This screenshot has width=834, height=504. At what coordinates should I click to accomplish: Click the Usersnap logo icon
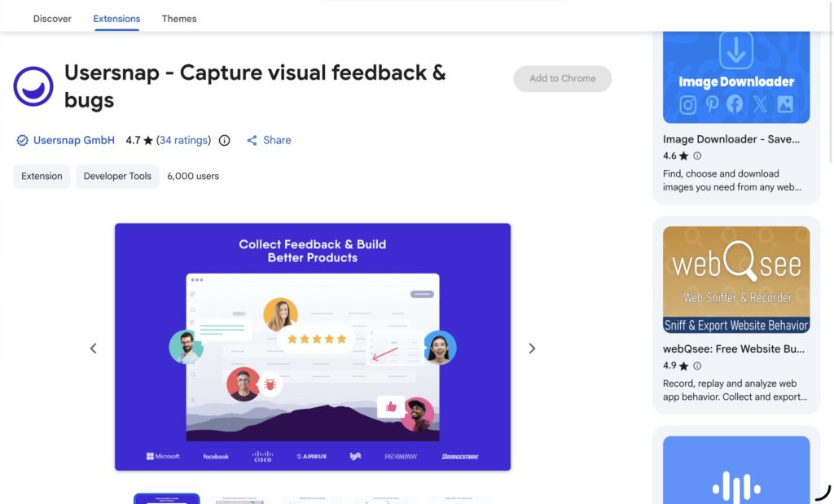click(x=33, y=86)
